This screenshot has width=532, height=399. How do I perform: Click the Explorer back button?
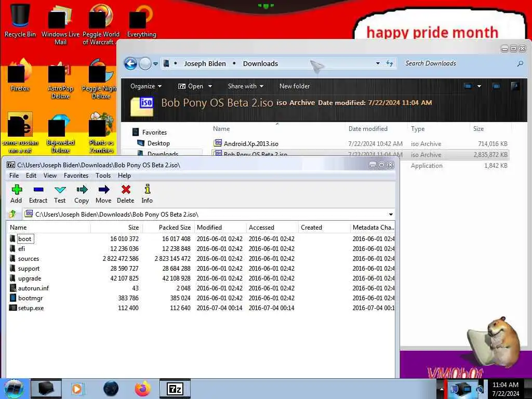click(130, 63)
